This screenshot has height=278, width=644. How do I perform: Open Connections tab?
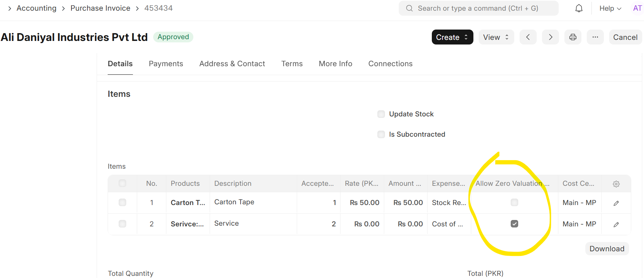coord(390,64)
